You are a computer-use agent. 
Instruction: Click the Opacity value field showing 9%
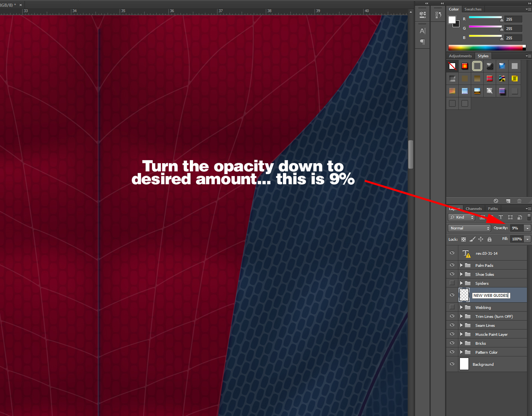coord(517,228)
